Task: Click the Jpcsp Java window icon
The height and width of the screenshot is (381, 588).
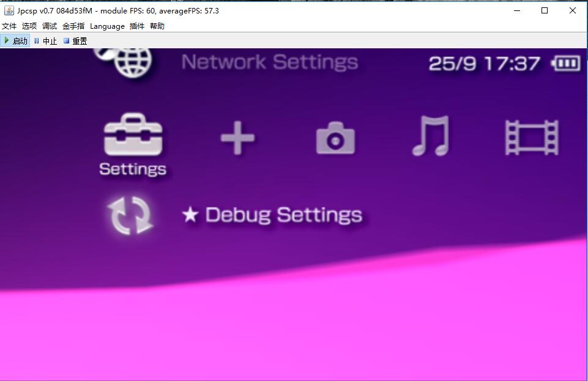Action: [9, 10]
